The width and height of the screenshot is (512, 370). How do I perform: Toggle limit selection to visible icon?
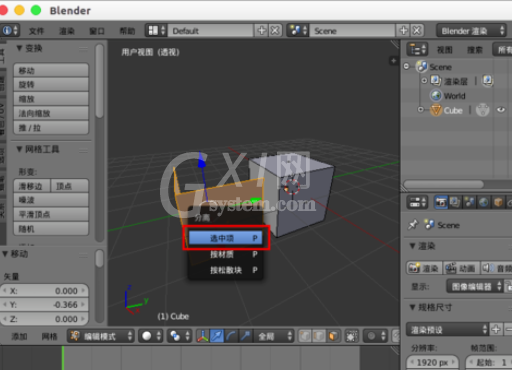tap(351, 336)
